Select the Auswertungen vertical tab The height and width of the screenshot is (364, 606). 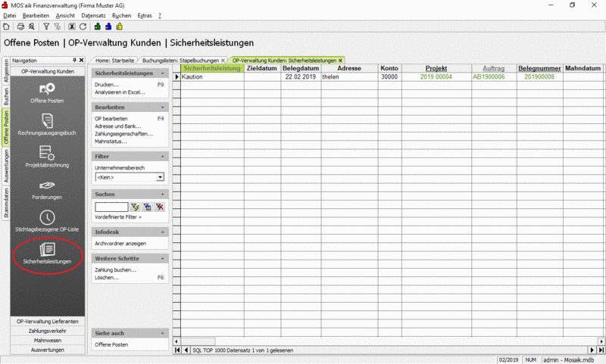(6, 166)
